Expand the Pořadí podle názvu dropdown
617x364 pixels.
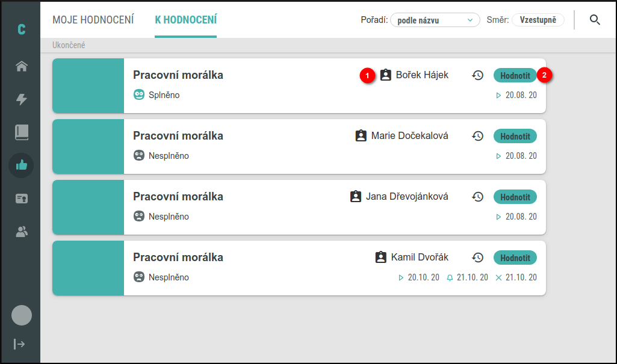(435, 20)
